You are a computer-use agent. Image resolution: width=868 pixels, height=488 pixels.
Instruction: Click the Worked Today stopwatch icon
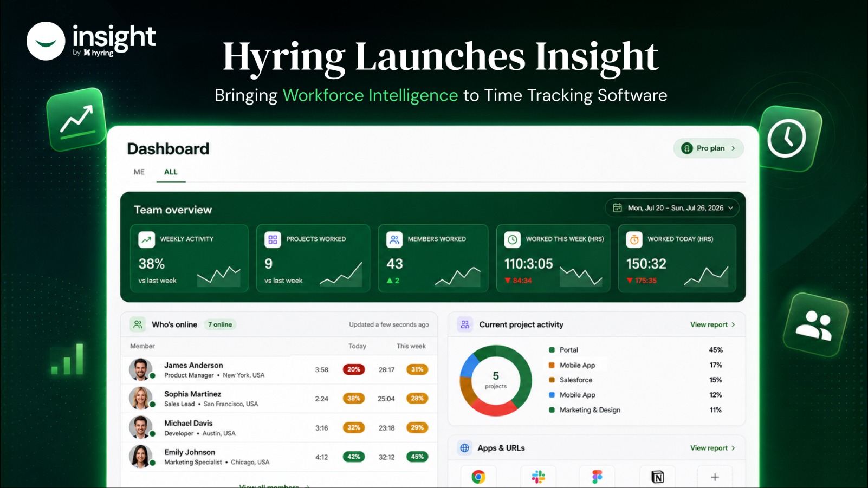tap(634, 239)
